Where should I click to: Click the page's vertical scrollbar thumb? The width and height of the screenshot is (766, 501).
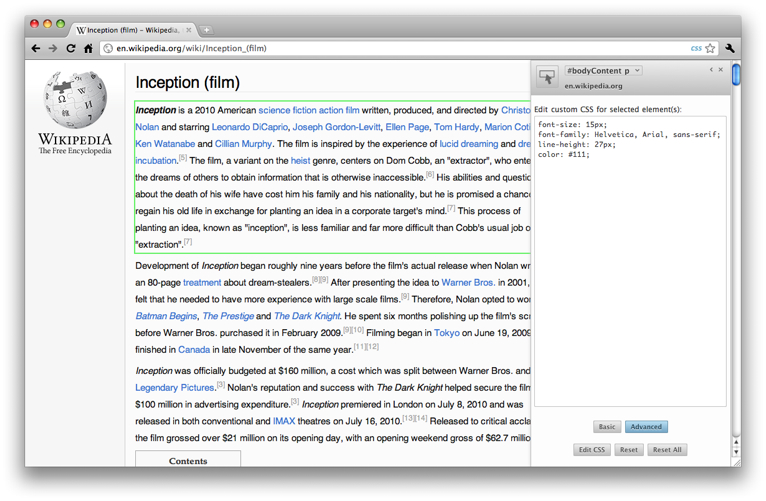pyautogui.click(x=736, y=74)
